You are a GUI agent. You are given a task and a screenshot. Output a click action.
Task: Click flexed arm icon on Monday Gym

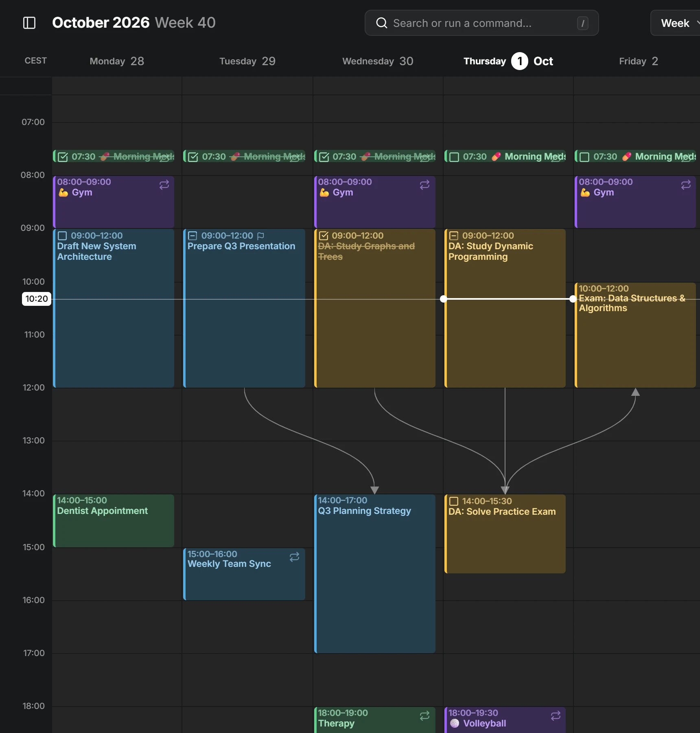[63, 192]
